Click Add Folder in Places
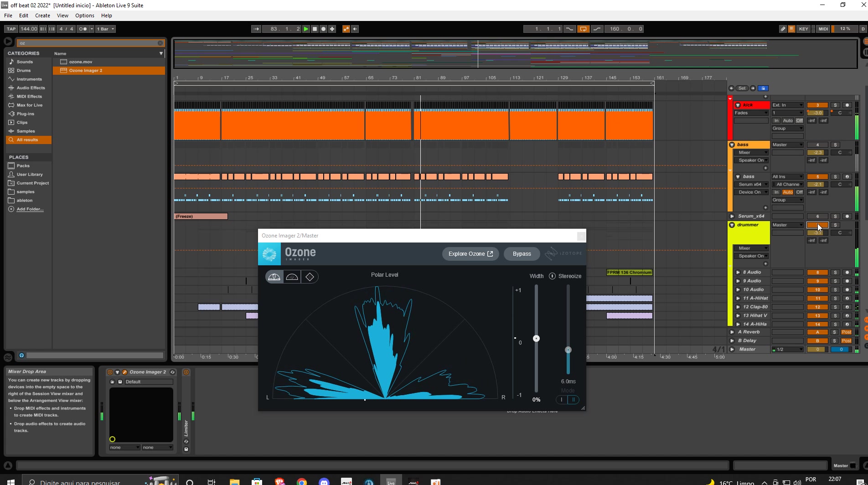 click(30, 209)
